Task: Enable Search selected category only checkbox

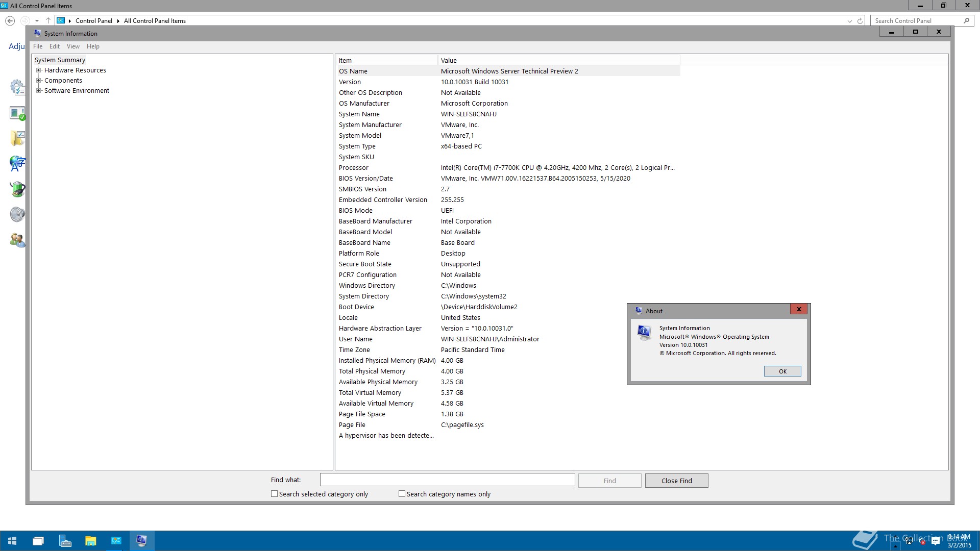Action: click(274, 494)
